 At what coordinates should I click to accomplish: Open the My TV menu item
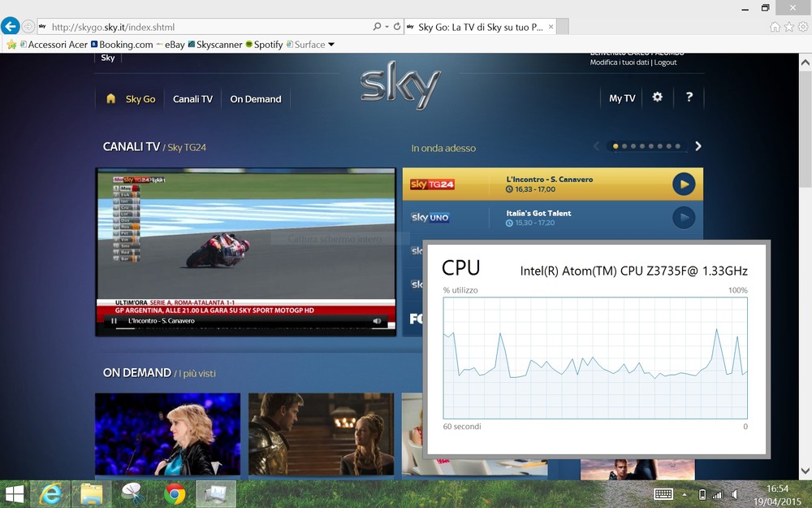click(x=622, y=98)
